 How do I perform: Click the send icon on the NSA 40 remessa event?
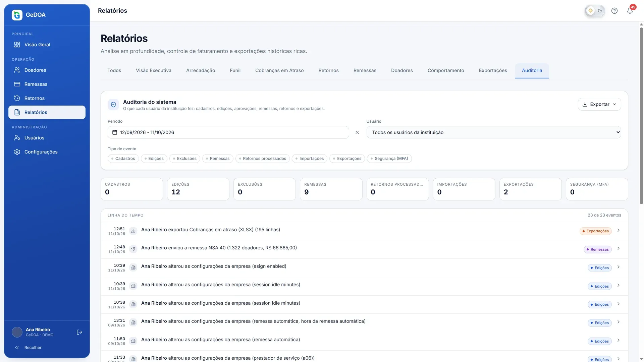[x=133, y=249]
